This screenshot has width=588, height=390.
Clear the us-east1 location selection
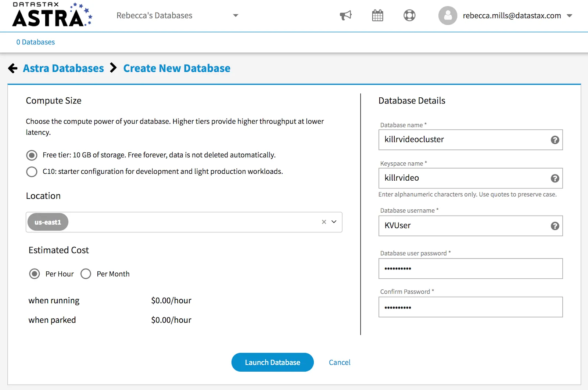coord(324,222)
